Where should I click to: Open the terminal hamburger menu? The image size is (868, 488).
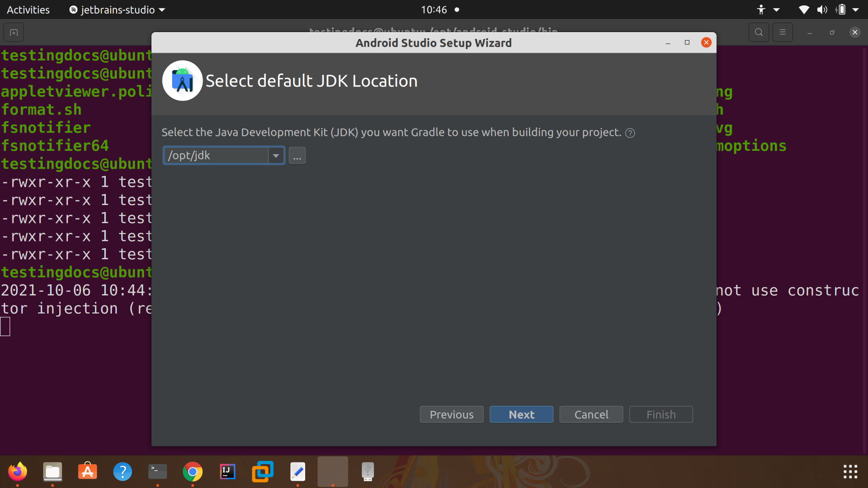point(783,32)
